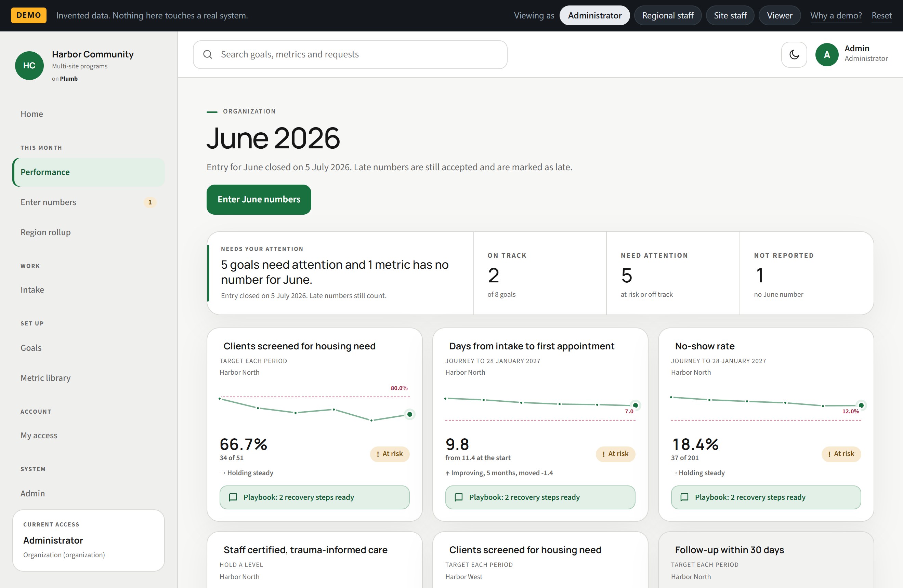Click the At risk badge on the 66.7% card
The image size is (903, 588).
(390, 454)
